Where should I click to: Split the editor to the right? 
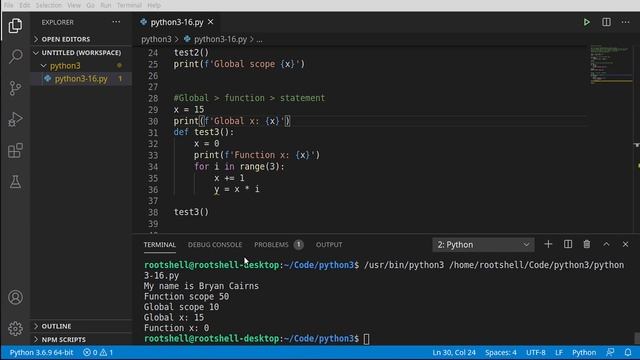coord(606,22)
